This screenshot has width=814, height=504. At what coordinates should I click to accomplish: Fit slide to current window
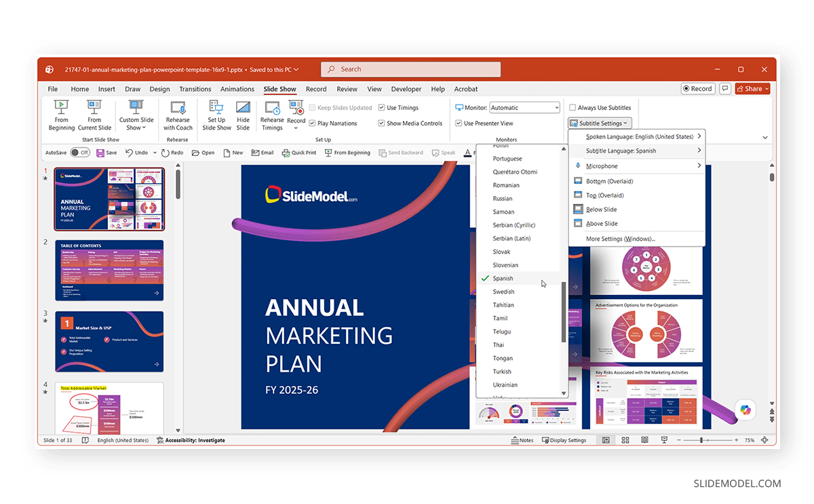click(766, 440)
